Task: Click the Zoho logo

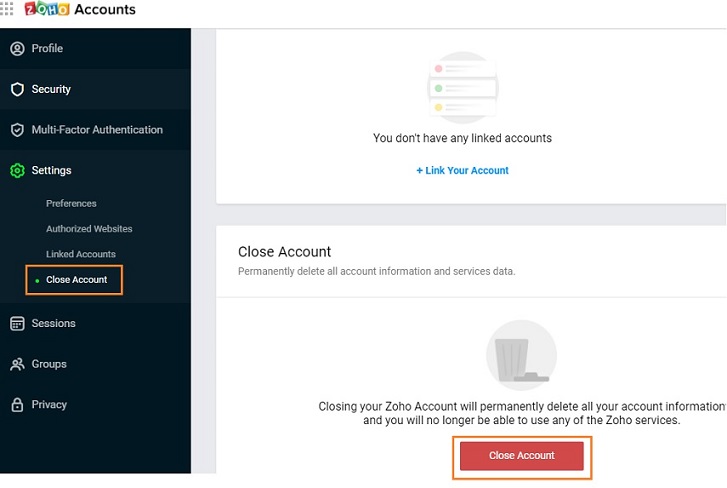Action: (x=45, y=10)
